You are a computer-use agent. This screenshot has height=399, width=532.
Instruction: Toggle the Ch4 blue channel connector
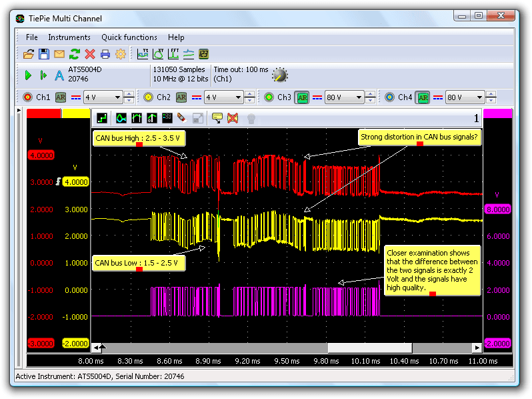click(389, 97)
